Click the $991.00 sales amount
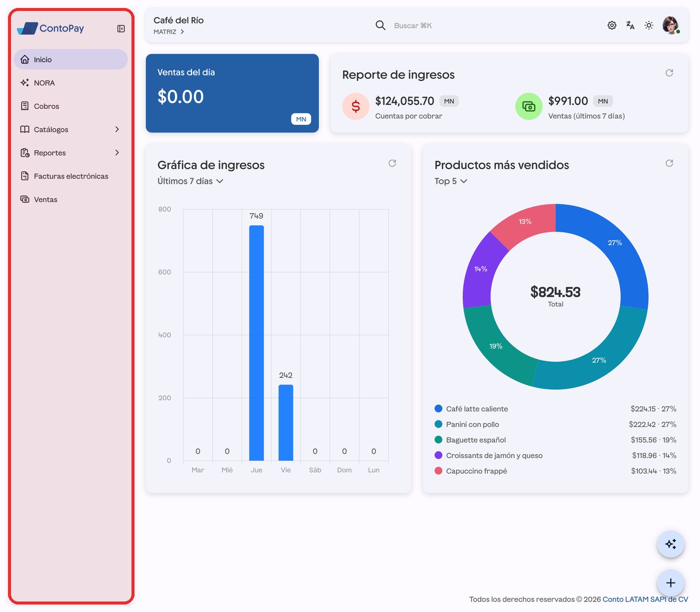Image resolution: width=700 pixels, height=612 pixels. coord(568,101)
